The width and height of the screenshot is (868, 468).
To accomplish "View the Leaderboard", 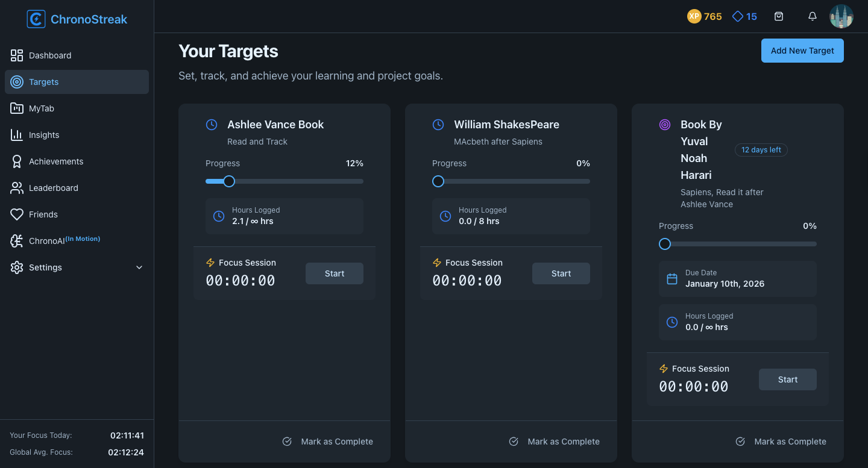I will click(53, 188).
